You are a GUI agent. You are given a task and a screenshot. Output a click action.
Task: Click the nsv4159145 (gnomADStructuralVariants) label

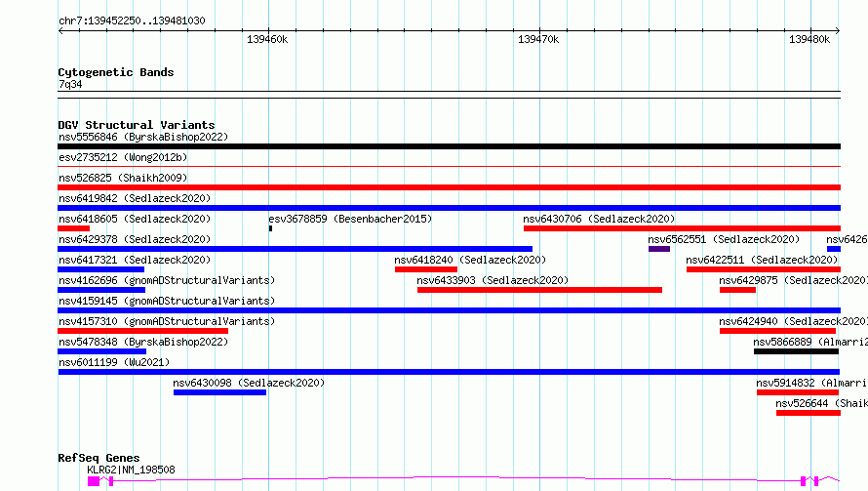coord(167,301)
